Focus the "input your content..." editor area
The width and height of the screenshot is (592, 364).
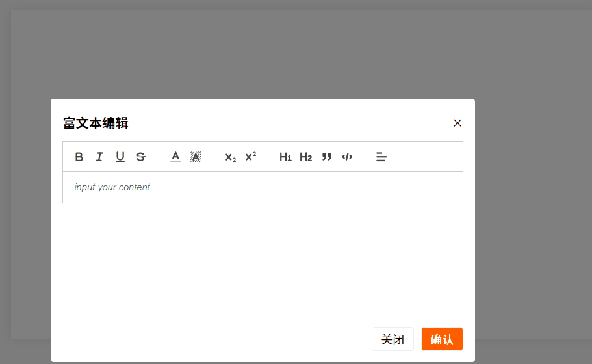click(x=263, y=187)
